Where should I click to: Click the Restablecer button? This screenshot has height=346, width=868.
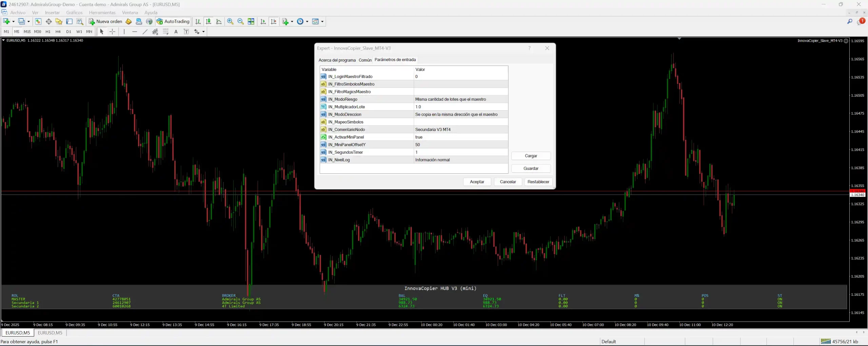click(538, 181)
